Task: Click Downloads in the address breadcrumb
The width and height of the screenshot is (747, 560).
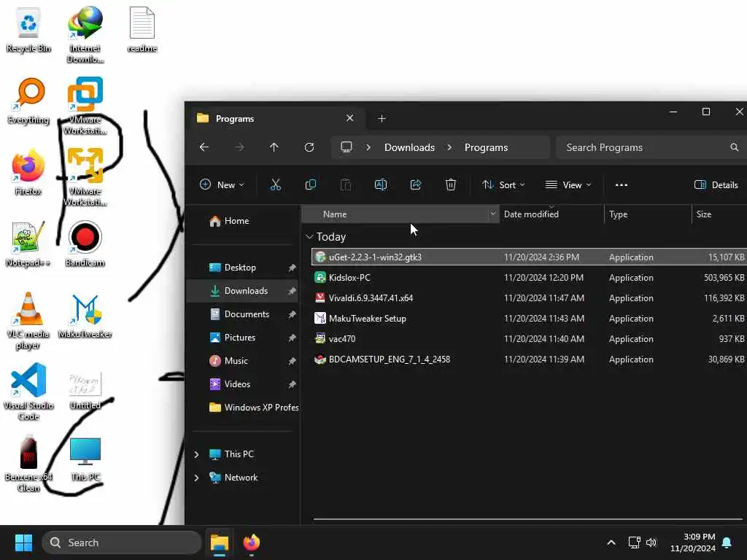Action: click(x=409, y=147)
